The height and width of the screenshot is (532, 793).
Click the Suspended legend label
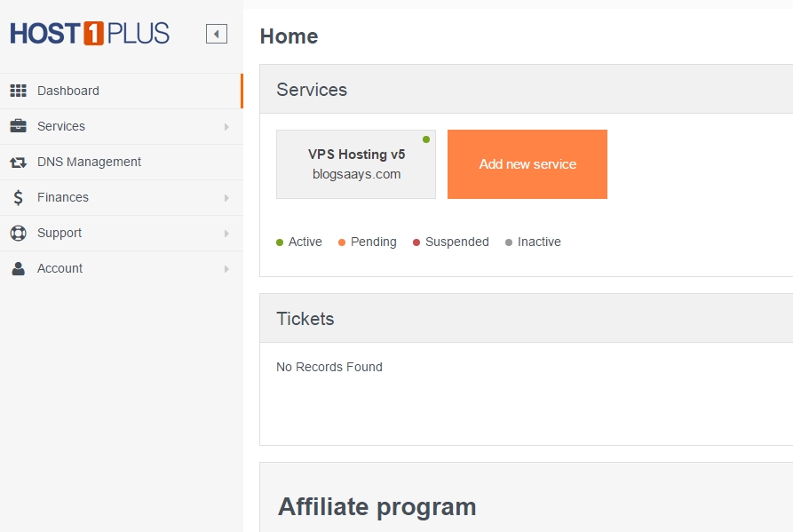(x=456, y=242)
